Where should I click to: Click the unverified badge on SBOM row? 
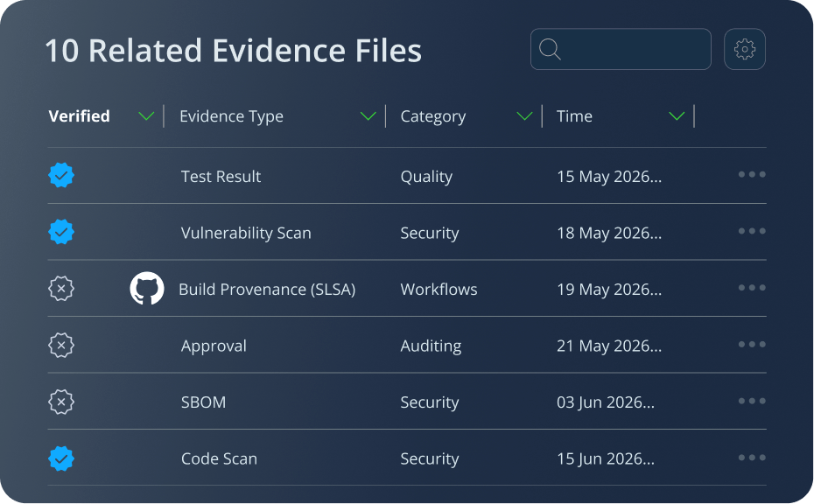61,402
